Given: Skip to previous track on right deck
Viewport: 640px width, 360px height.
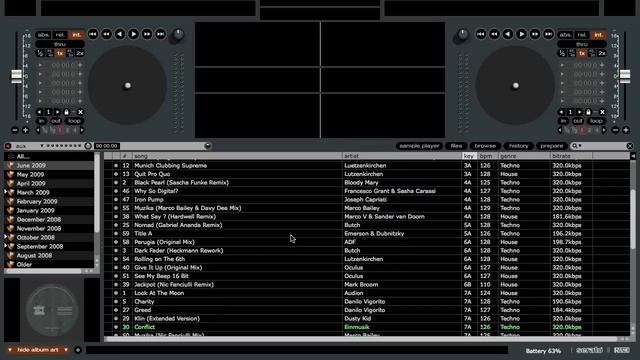Looking at the screenshot, I should pos(481,34).
